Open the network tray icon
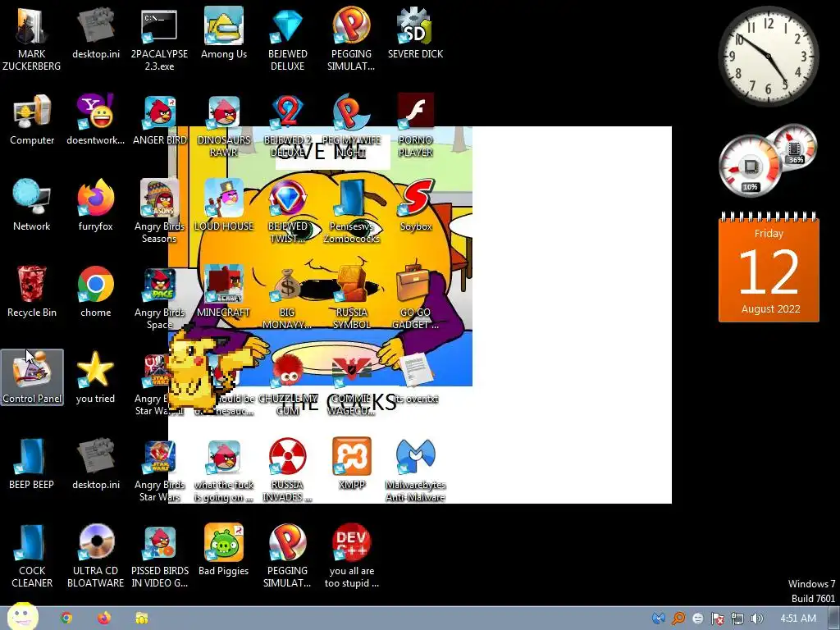The width and height of the screenshot is (840, 630). 737,619
